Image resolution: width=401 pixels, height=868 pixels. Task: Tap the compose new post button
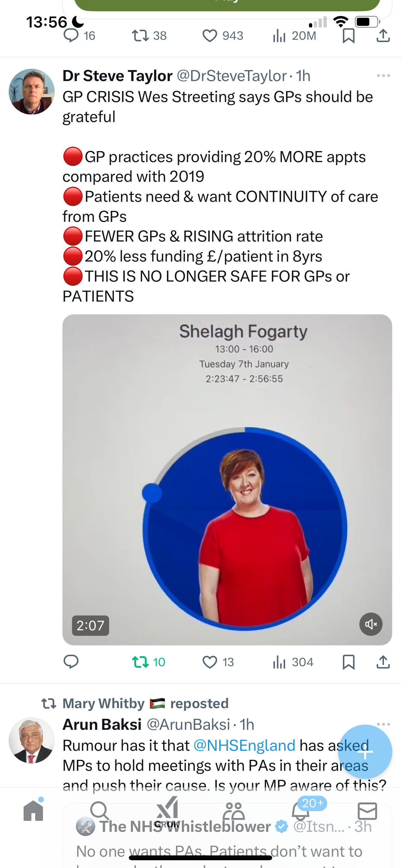(x=365, y=751)
